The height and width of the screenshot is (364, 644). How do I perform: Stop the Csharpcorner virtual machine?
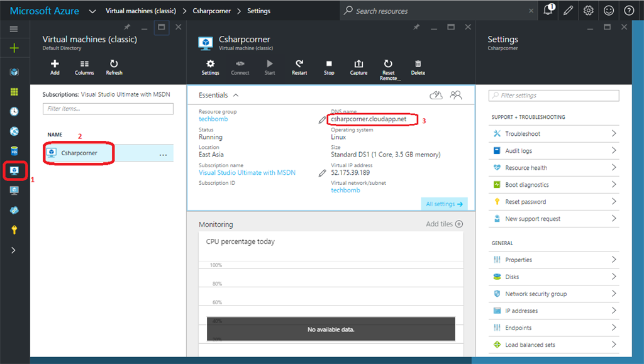pos(329,67)
